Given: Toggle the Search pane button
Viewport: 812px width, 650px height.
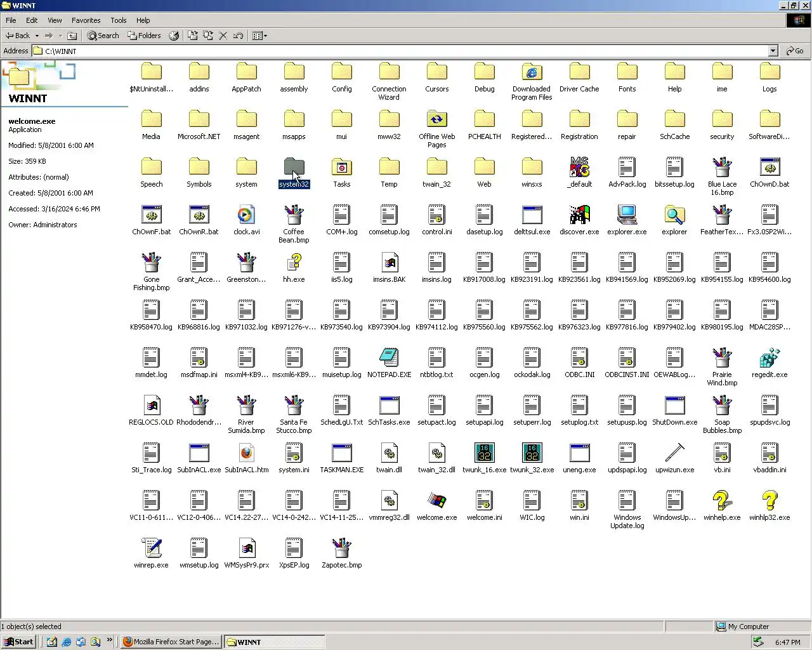Looking at the screenshot, I should coord(103,36).
